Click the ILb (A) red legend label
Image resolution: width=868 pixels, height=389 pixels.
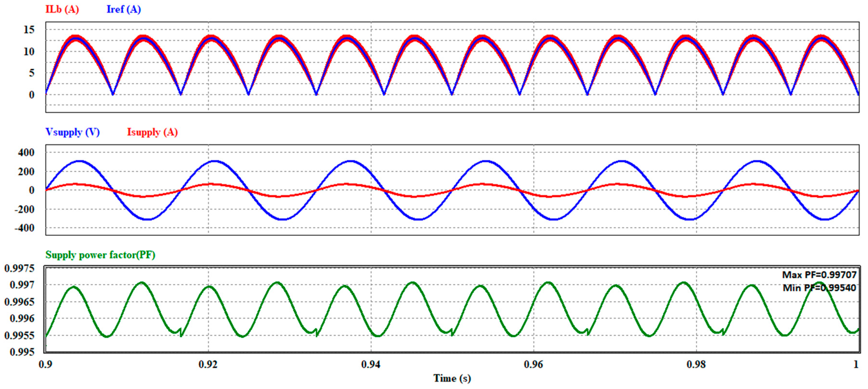click(62, 9)
